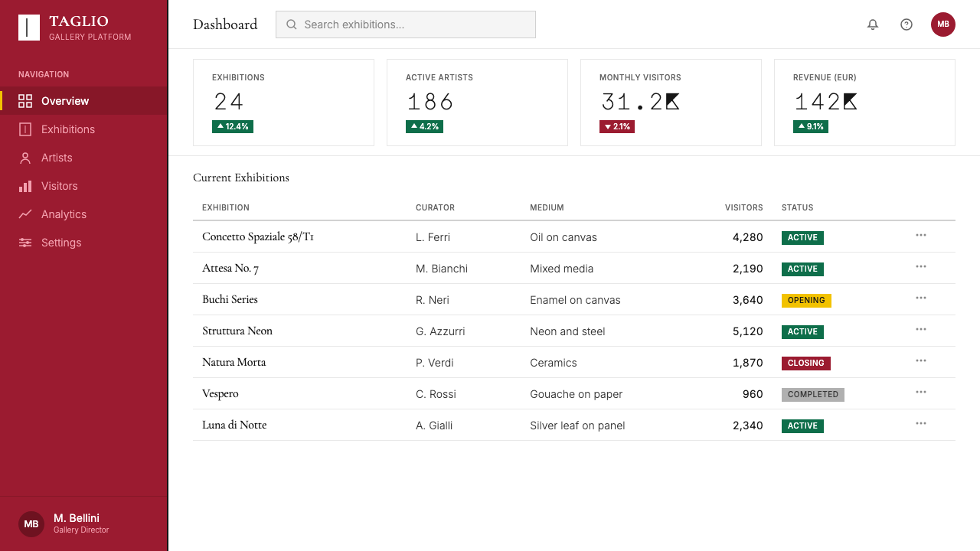The width and height of the screenshot is (980, 551).
Task: Click the OPENING status badge for Buchi Series
Action: click(806, 300)
